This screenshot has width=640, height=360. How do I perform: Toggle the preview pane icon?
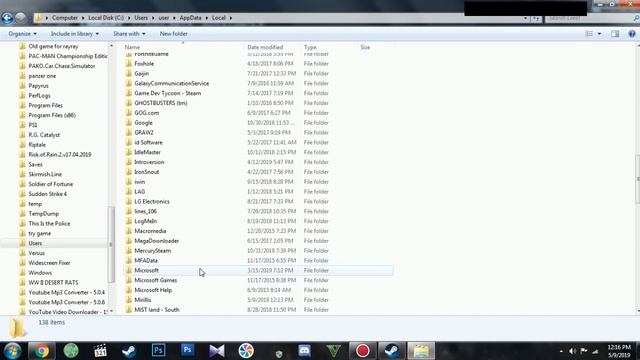pos(615,34)
